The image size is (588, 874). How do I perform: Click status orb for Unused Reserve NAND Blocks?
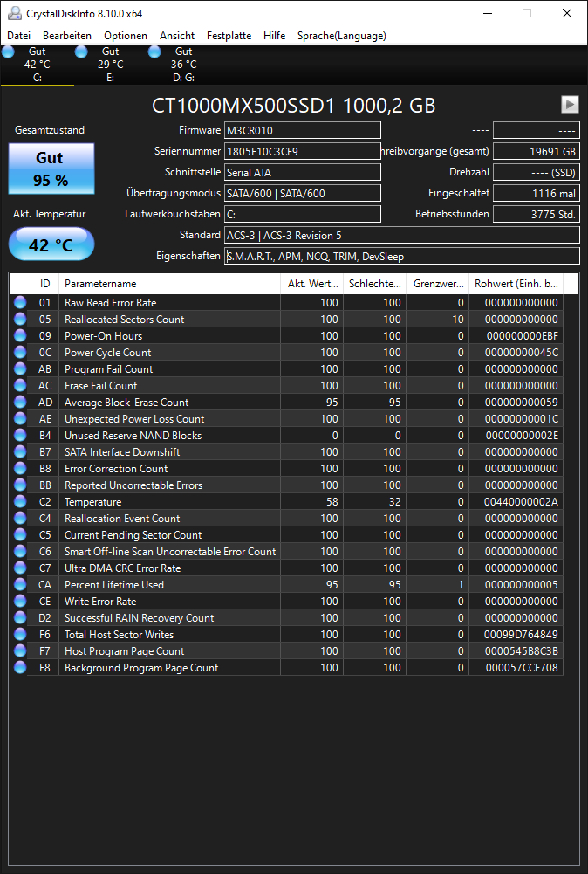(x=20, y=436)
